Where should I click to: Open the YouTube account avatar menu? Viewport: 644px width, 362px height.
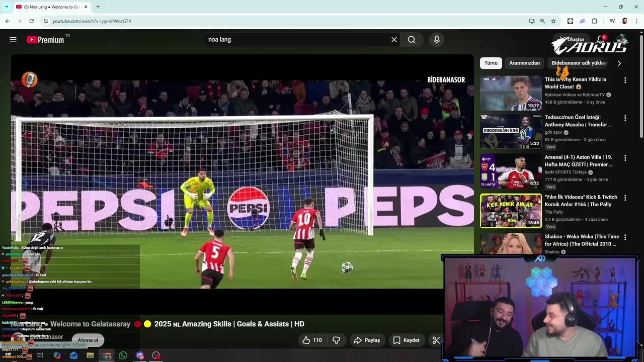pos(622,39)
